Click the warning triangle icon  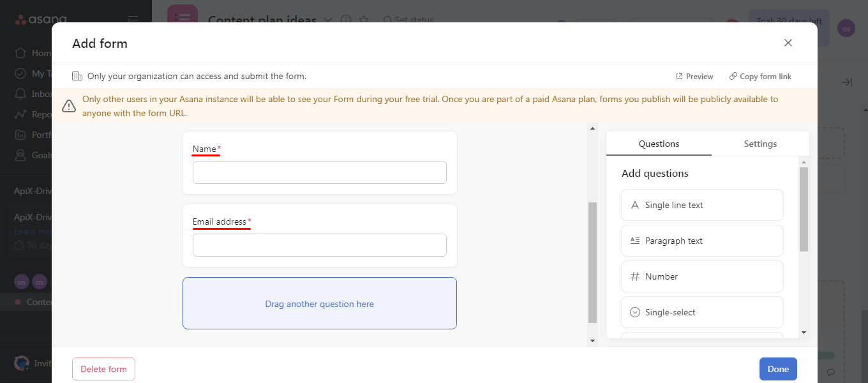tap(69, 106)
